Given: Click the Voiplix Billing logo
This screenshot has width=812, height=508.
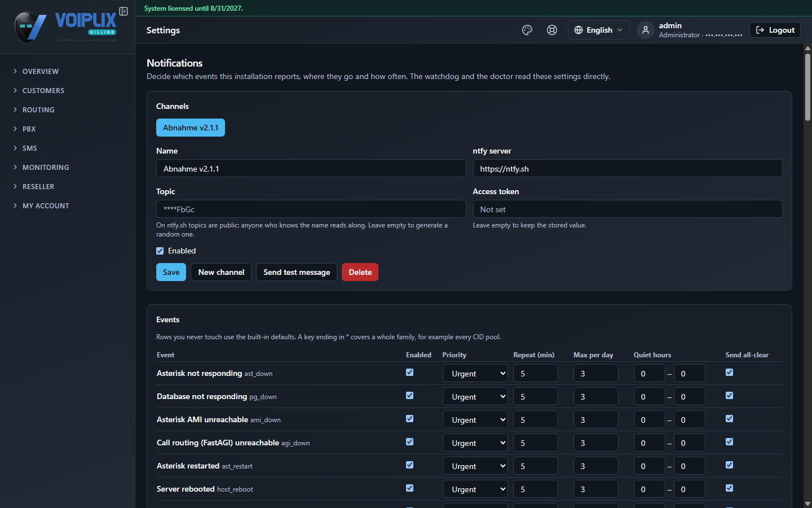Looking at the screenshot, I should [66, 27].
